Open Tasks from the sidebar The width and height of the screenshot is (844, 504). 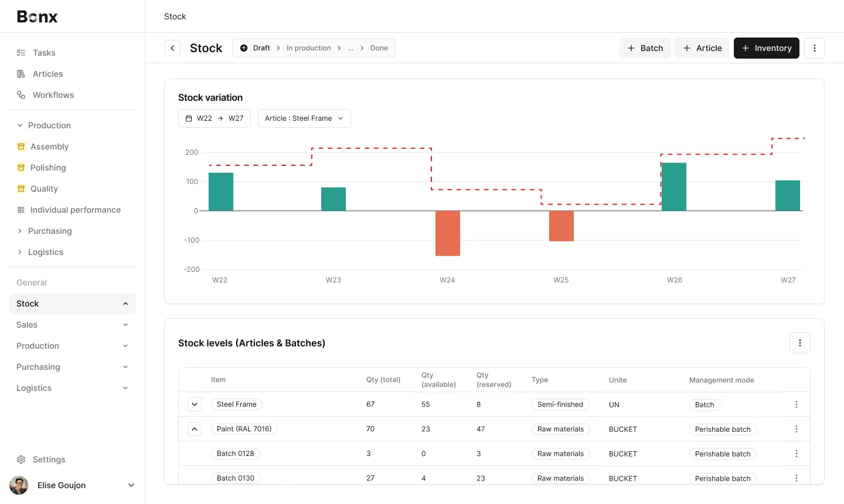point(36,53)
